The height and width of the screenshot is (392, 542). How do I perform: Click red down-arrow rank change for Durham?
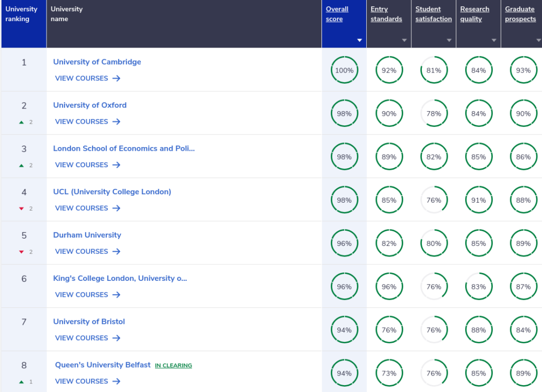point(21,252)
